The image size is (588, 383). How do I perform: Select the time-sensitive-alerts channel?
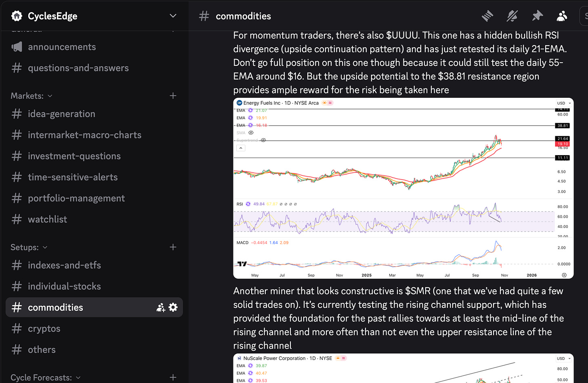pyautogui.click(x=94, y=177)
